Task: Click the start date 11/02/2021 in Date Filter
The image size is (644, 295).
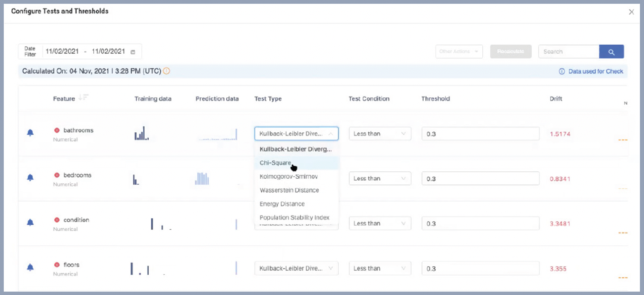Action: click(x=62, y=51)
